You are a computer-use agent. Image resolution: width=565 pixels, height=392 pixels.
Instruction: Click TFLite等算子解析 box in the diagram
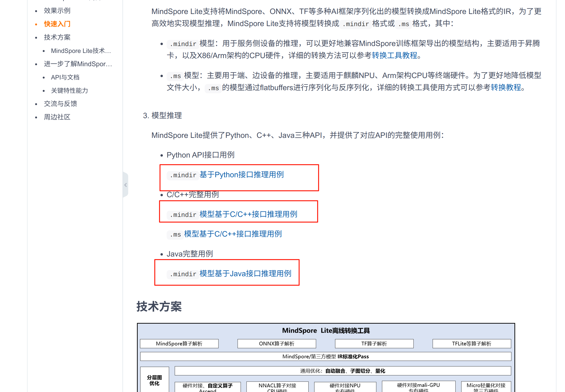tap(471, 343)
